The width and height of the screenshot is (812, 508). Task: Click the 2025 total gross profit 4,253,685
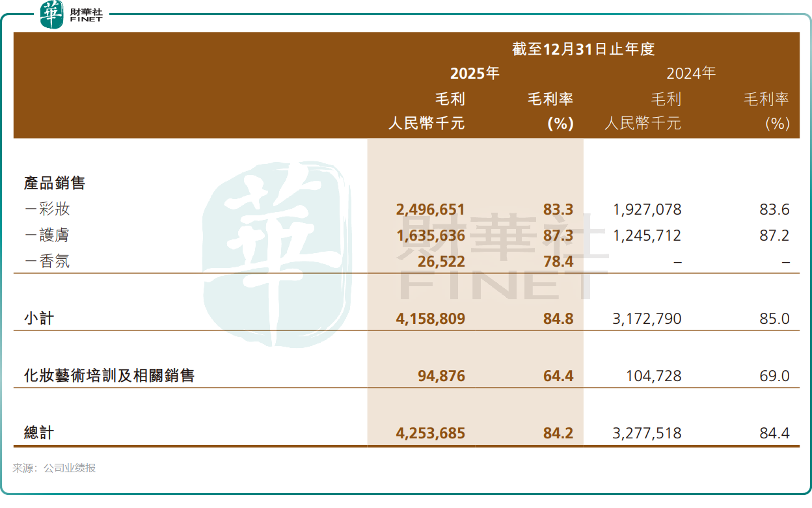coord(430,433)
